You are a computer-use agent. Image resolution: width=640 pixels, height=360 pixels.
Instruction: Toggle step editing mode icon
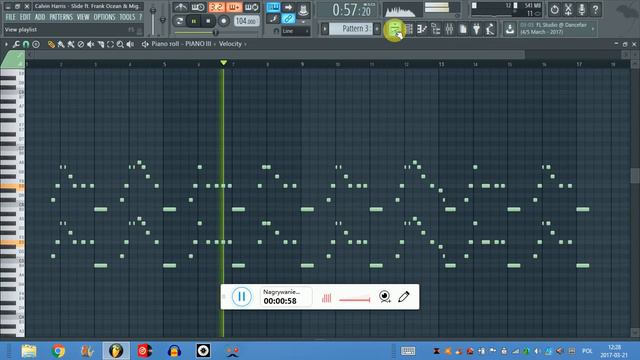273,18
